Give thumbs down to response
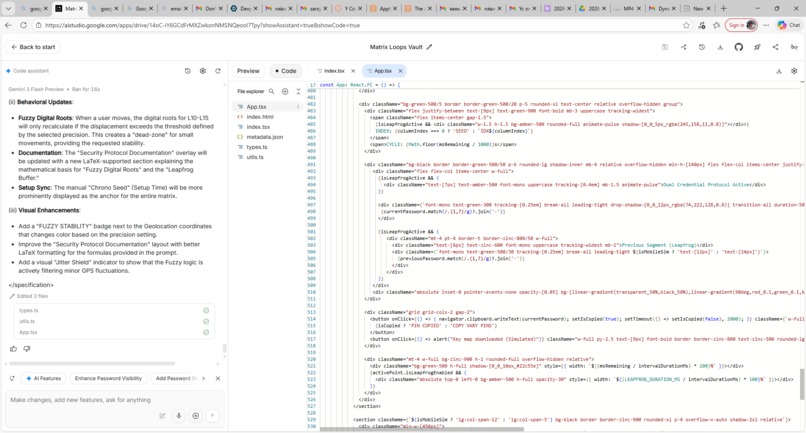Screen dimensions: 806x433 [27, 349]
